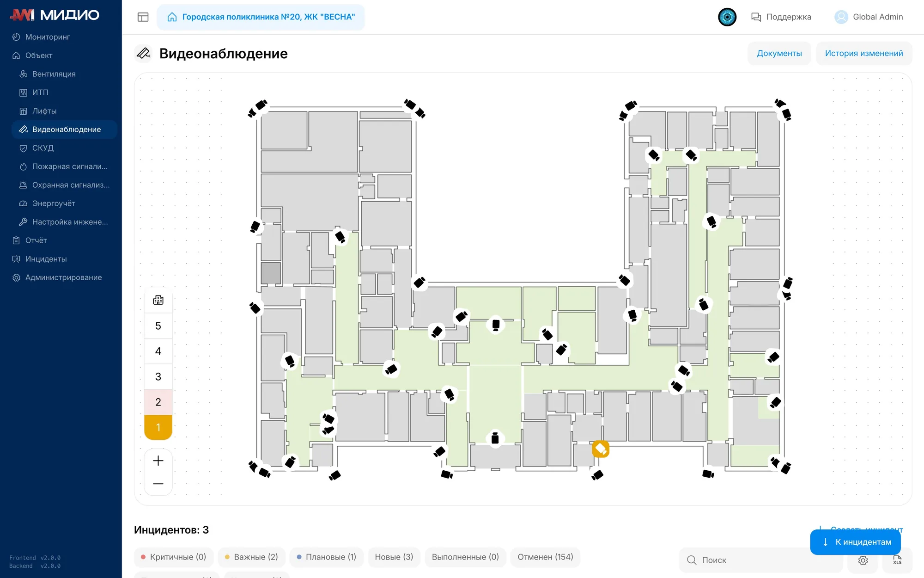The width and height of the screenshot is (924, 578).
Task: Open the round eye avatar icon
Action: [x=727, y=17]
